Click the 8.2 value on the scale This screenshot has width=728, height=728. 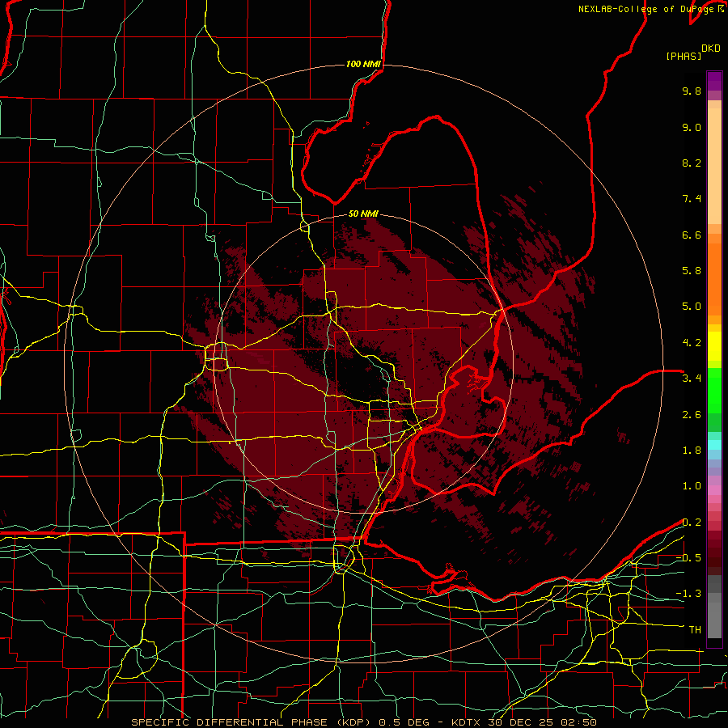(692, 163)
